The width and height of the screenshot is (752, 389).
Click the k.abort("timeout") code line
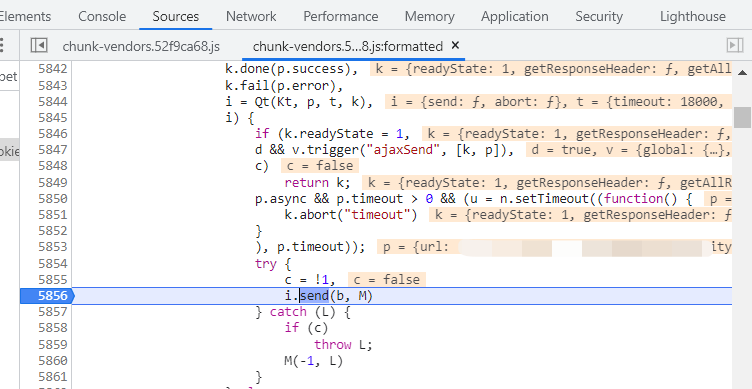click(352, 215)
